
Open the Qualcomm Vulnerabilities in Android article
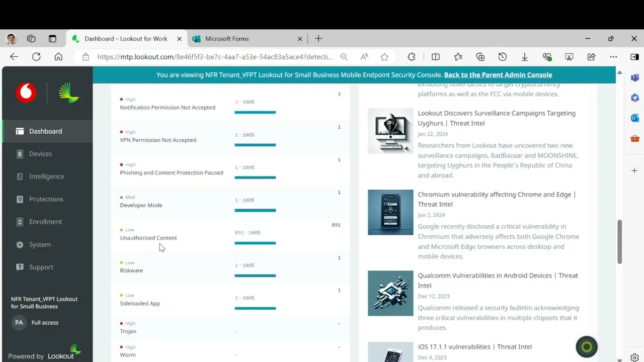[x=498, y=281]
